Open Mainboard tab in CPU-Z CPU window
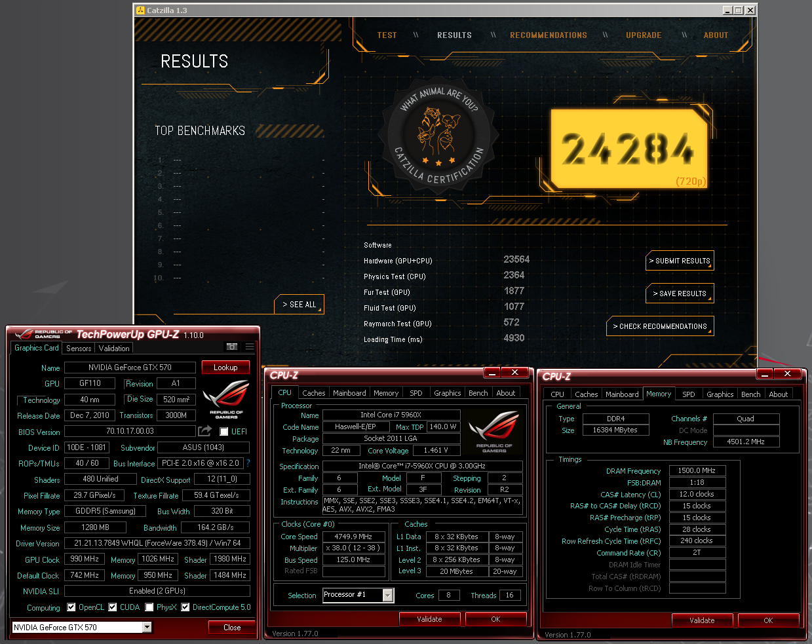This screenshot has height=644, width=812. [x=349, y=393]
